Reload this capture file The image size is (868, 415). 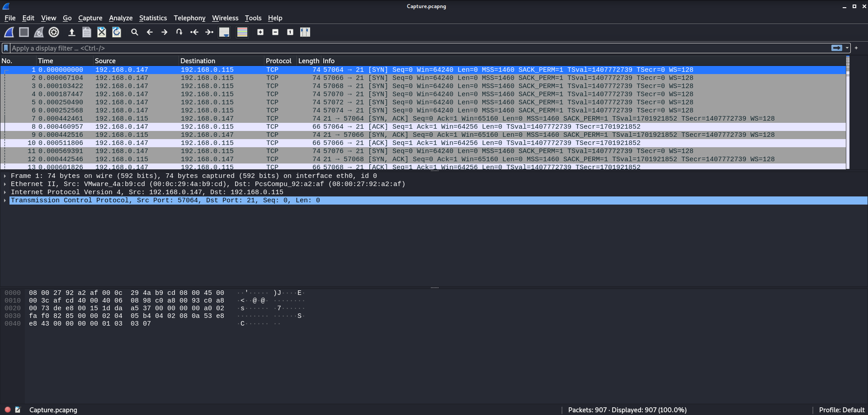117,32
